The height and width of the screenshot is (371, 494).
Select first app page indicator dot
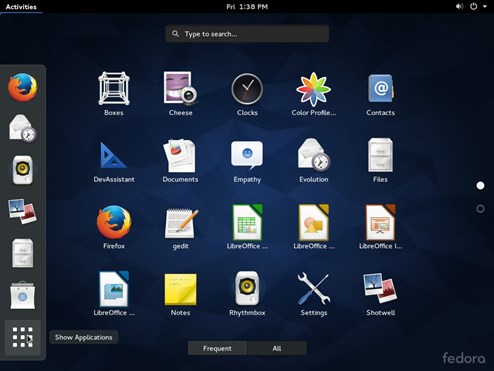point(480,186)
